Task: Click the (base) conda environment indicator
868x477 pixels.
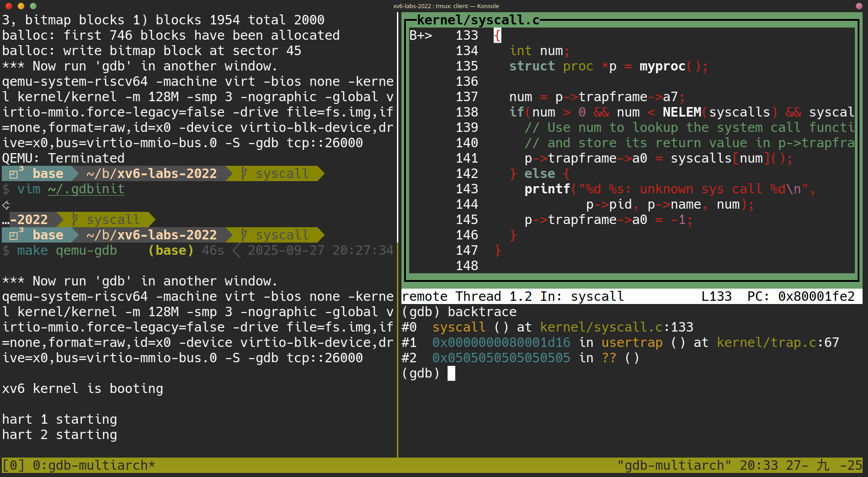Action: pyautogui.click(x=170, y=250)
